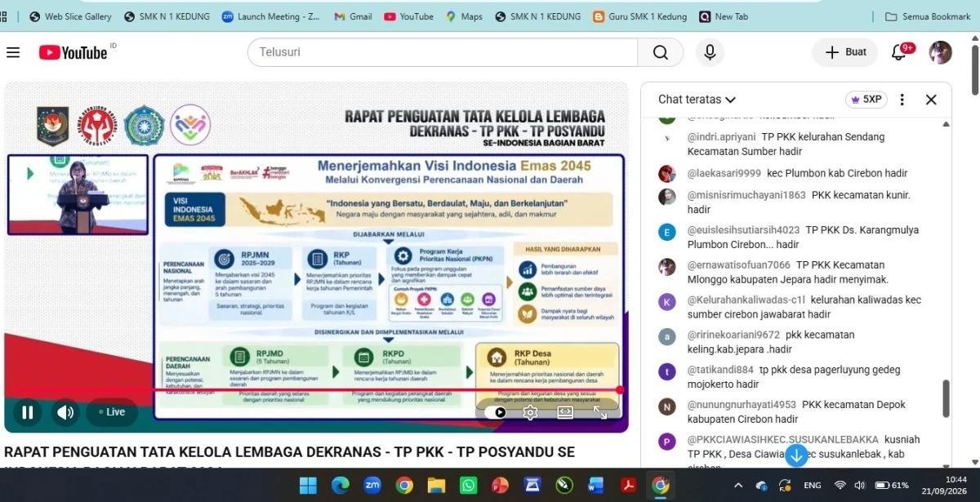
Task: Click the 5XP crown badge
Action: pos(866,100)
